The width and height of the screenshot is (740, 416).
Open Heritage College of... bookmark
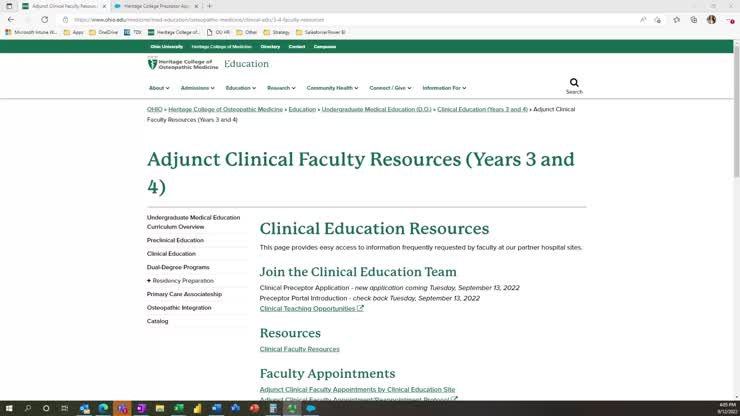173,32
